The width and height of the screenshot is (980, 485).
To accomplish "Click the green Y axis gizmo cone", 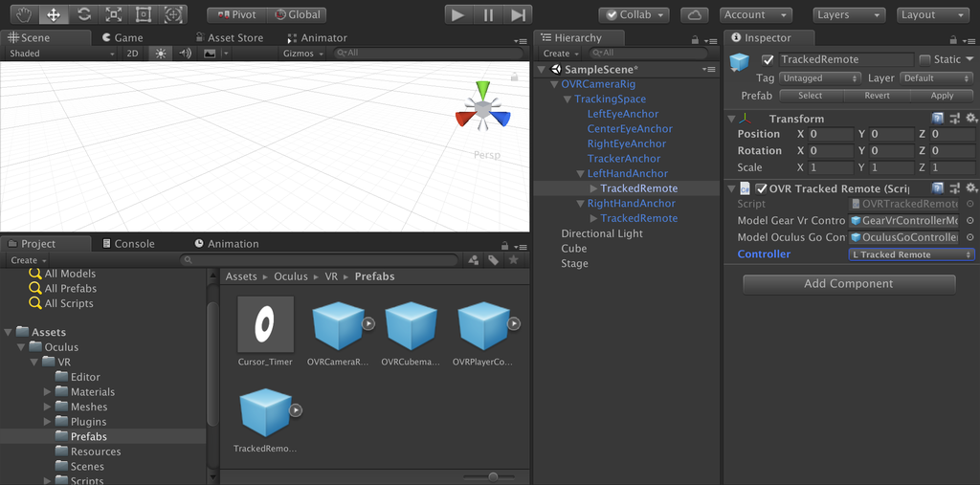I will point(482,89).
